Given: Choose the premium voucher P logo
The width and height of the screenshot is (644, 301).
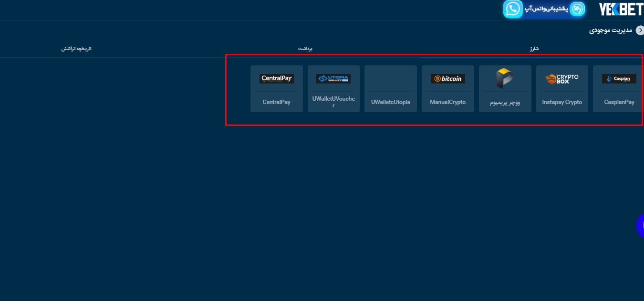Looking at the screenshot, I should tap(505, 78).
